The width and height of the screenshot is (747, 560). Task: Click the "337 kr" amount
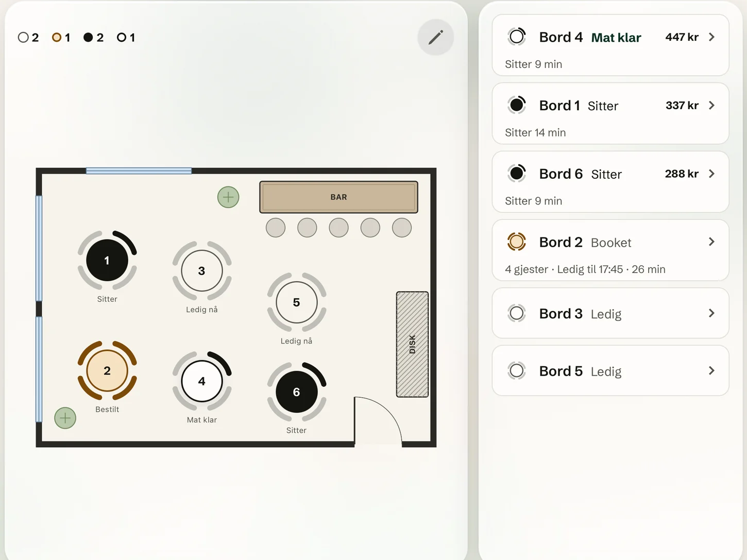[x=682, y=105]
